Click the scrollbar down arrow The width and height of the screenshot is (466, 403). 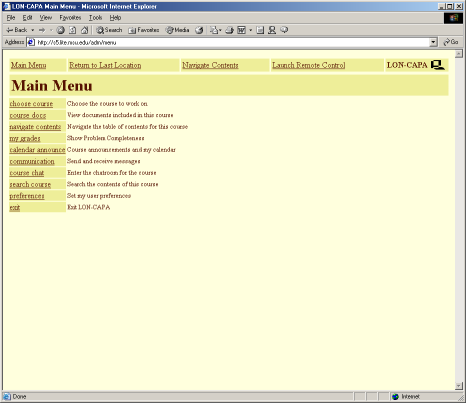pos(459,386)
